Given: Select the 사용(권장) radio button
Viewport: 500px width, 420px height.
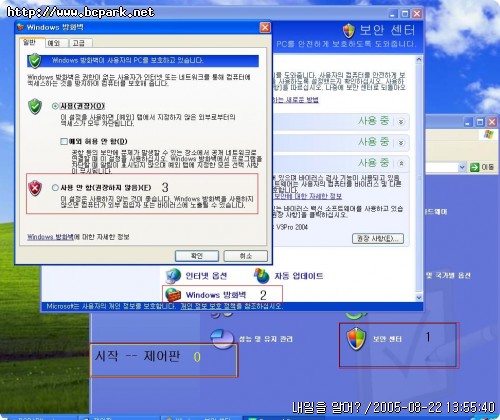Looking at the screenshot, I should (x=55, y=106).
